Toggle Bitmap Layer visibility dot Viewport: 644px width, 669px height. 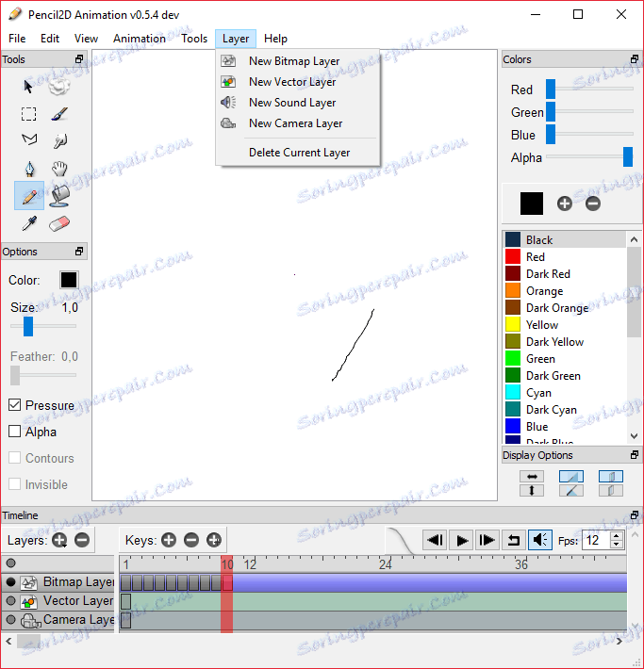coord(11,581)
